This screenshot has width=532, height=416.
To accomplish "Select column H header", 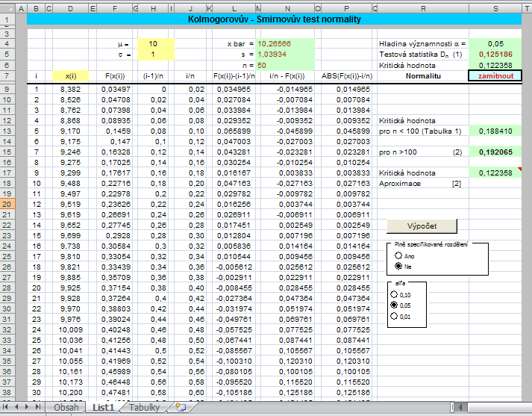I will [154, 9].
